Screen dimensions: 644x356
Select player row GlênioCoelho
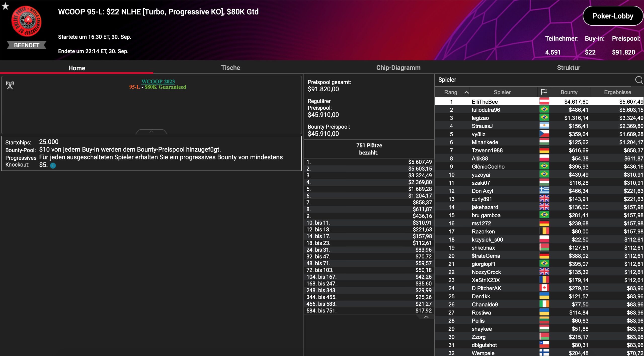click(x=539, y=166)
